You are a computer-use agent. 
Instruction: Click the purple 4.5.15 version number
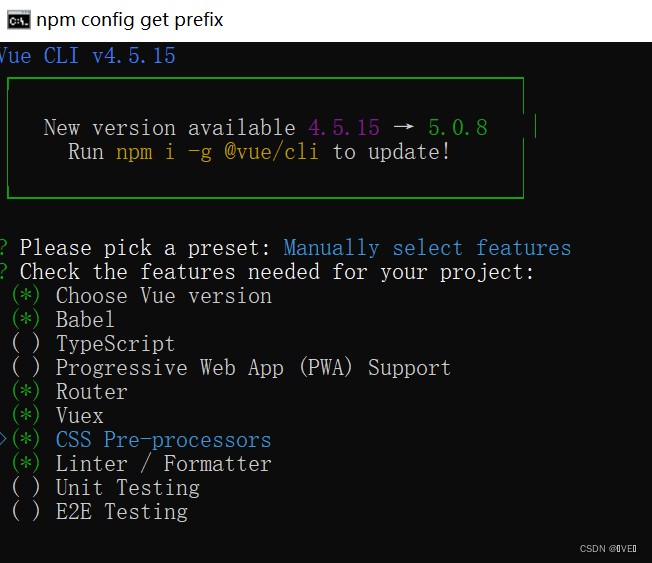pyautogui.click(x=344, y=128)
